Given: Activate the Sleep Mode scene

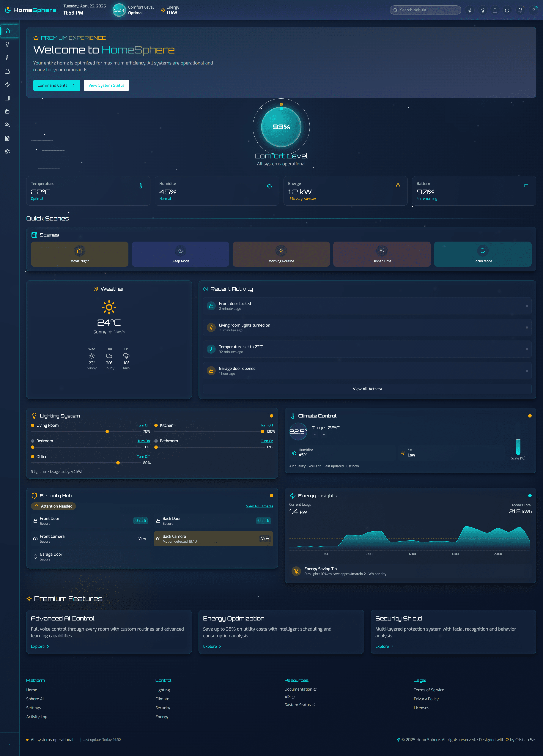Looking at the screenshot, I should pos(180,254).
